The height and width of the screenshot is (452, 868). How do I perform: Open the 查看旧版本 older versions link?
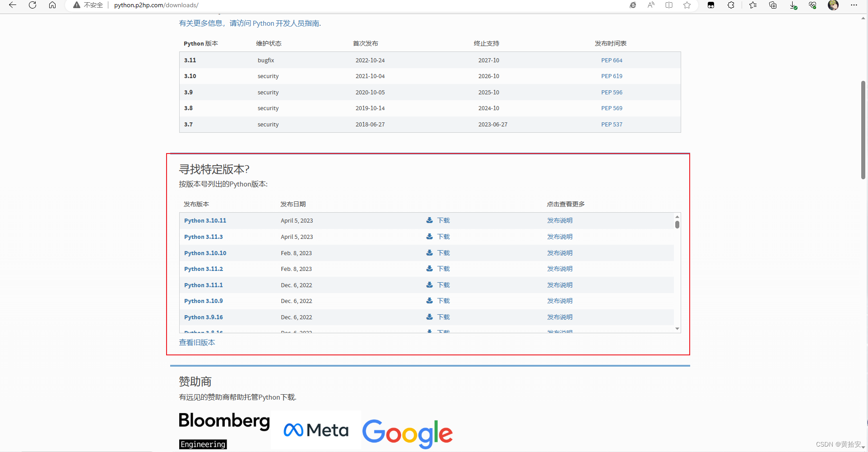(x=197, y=342)
